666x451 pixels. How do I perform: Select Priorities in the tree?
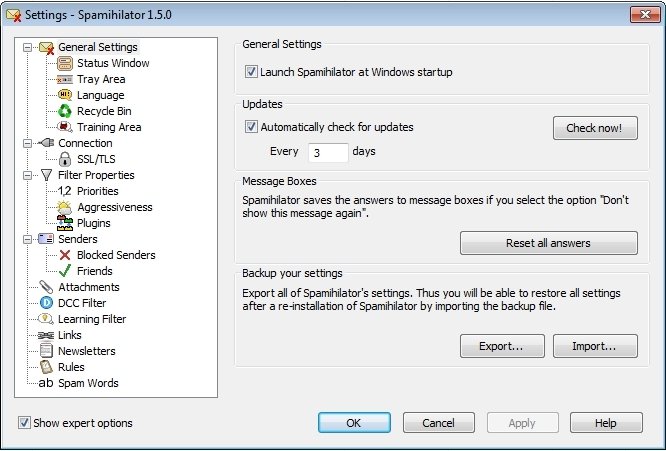pos(98,191)
